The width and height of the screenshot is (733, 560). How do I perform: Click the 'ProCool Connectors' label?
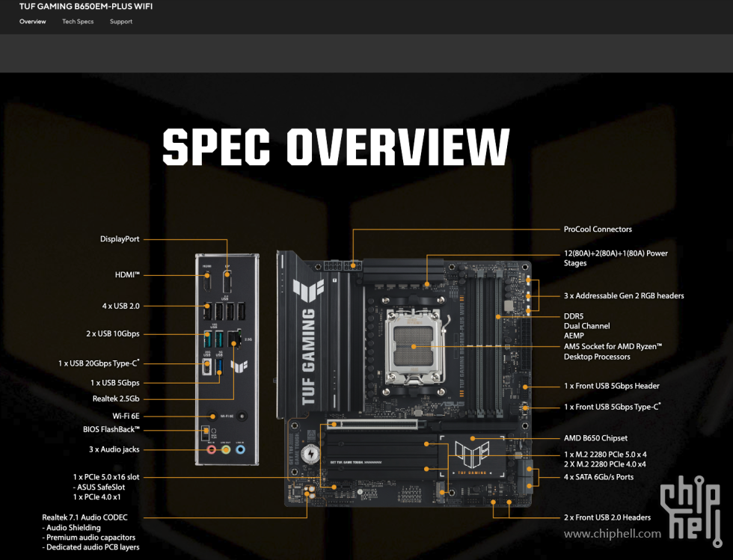point(598,229)
